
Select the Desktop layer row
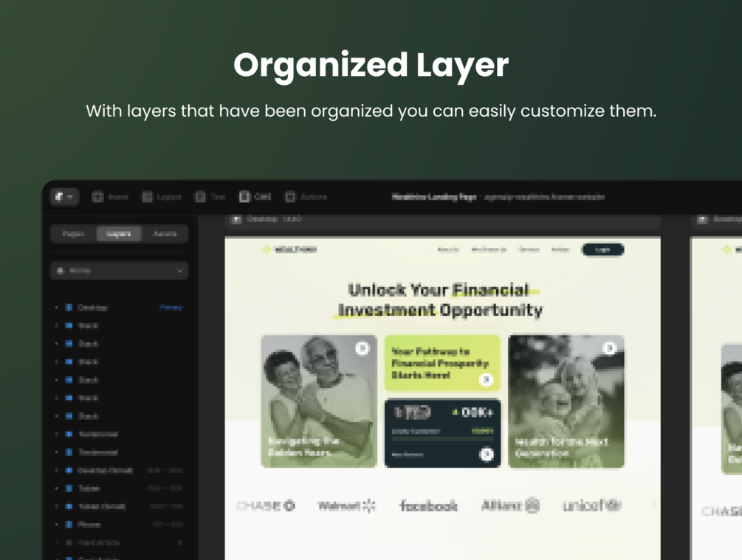[x=120, y=308]
